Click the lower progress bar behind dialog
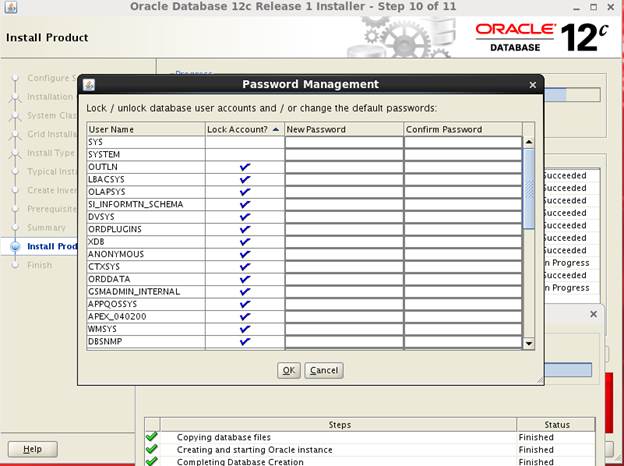 [568, 370]
